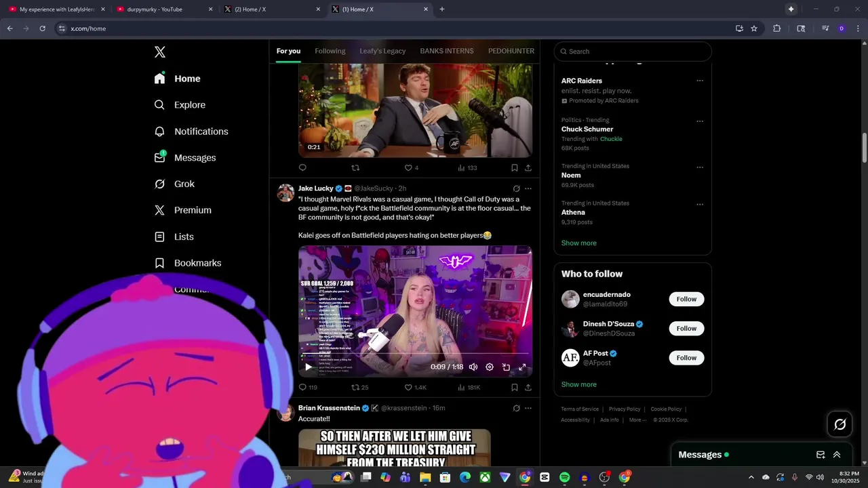This screenshot has width=868, height=488.
Task: Click the Search input field
Action: pyautogui.click(x=633, y=52)
